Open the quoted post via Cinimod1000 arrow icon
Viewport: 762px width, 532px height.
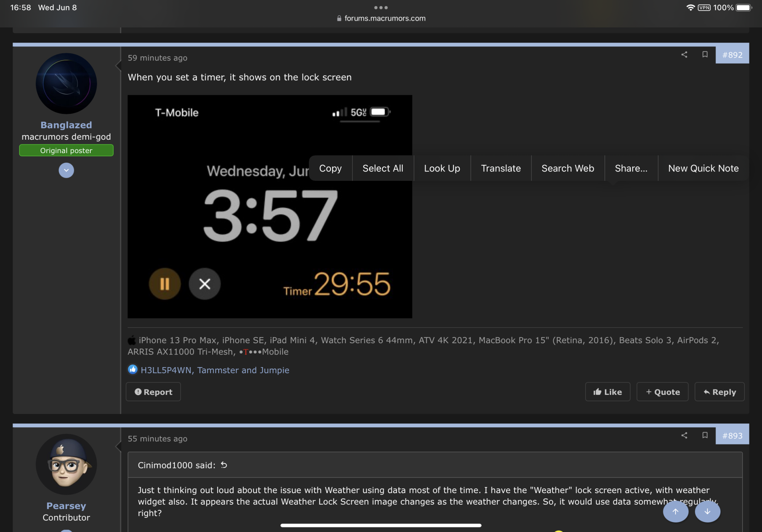click(224, 465)
